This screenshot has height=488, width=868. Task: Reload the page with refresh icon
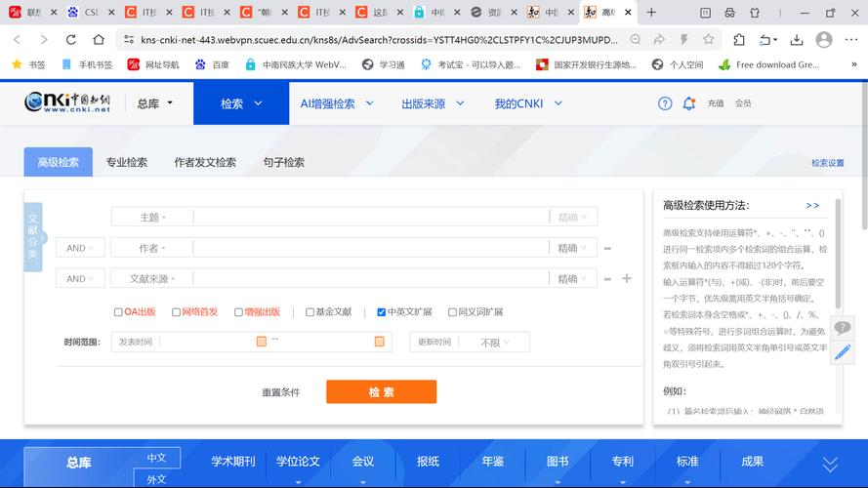(71, 39)
